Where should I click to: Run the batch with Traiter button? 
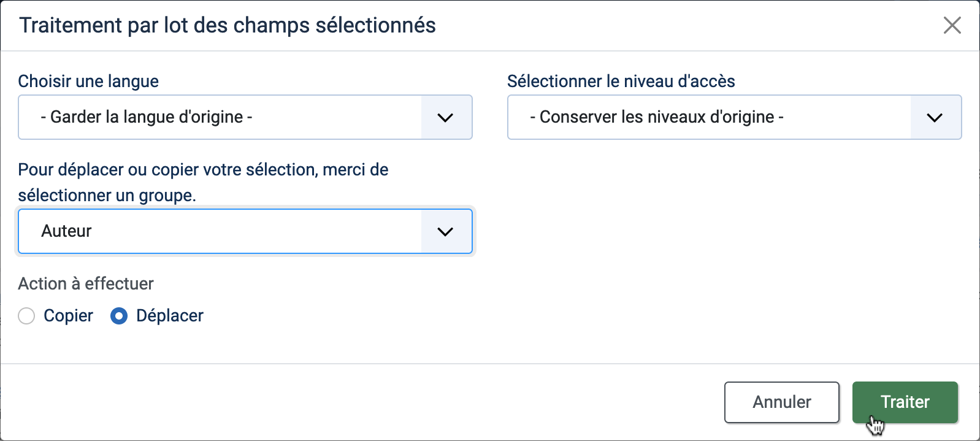[905, 402]
